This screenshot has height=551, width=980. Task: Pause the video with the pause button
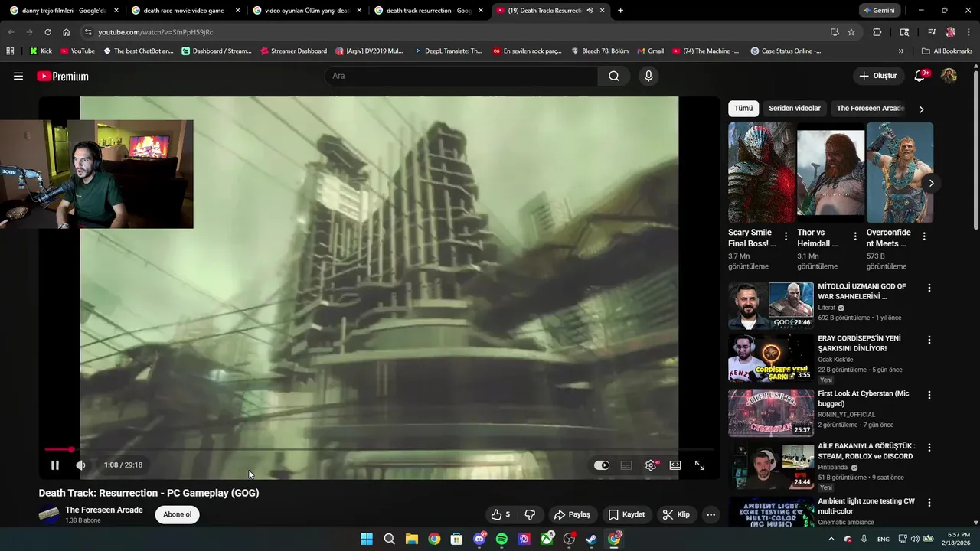(55, 465)
